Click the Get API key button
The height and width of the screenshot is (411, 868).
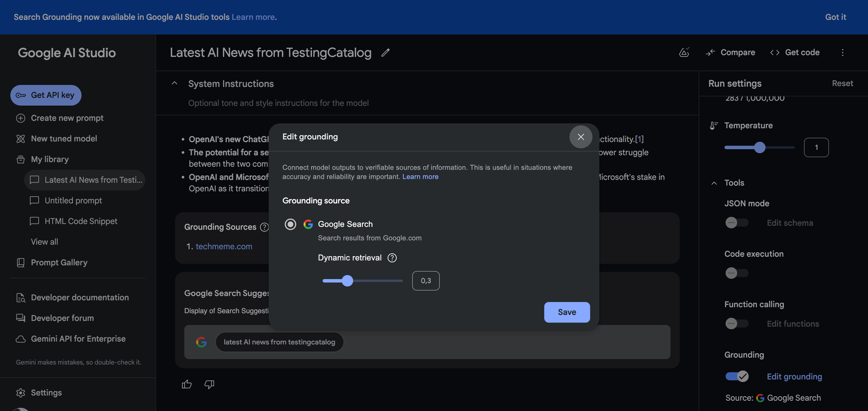[x=46, y=95]
